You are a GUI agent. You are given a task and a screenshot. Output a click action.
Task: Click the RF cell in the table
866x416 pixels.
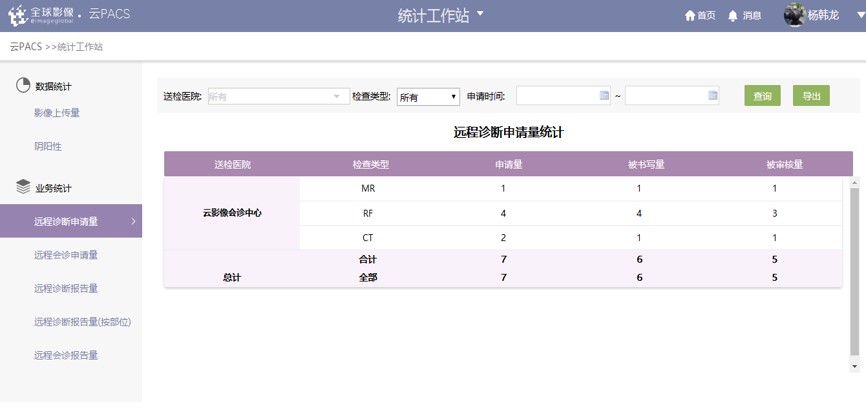(x=368, y=213)
